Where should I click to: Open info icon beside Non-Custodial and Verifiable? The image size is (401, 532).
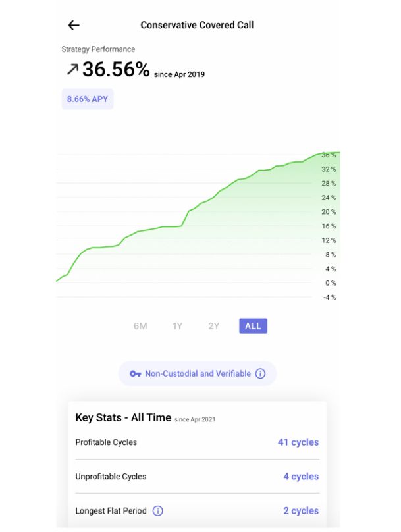[x=260, y=373]
